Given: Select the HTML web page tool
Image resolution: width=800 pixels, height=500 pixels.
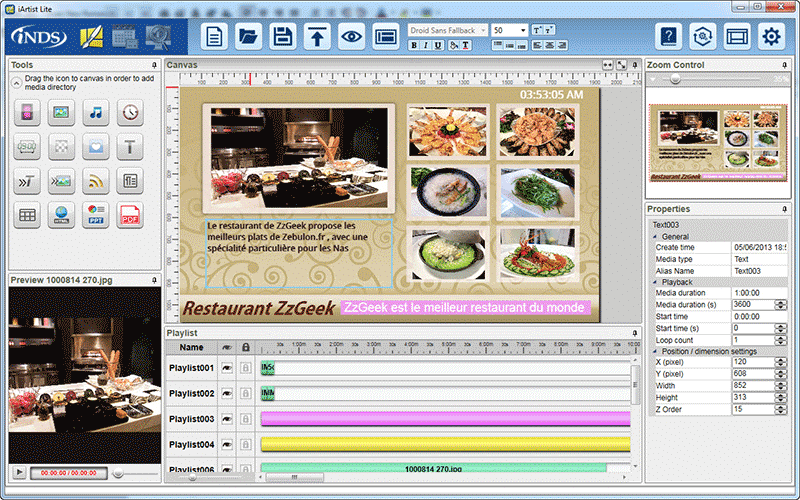Looking at the screenshot, I should point(61,215).
